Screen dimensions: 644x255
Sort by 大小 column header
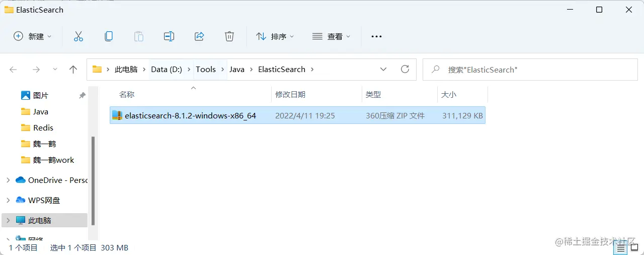click(x=449, y=94)
